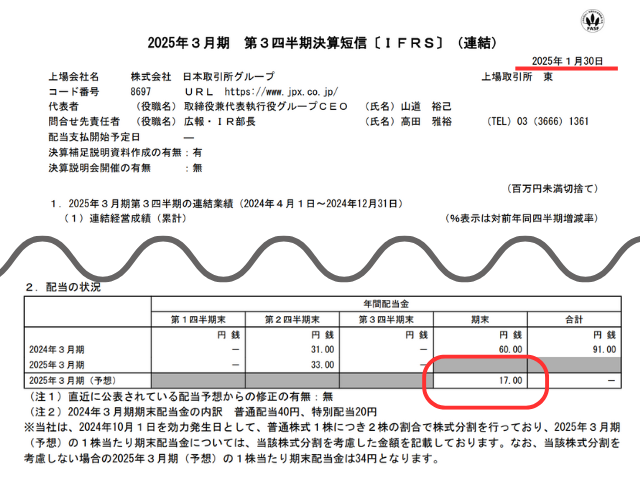
Task: Click the final line mentioning 34円
Action: [231, 458]
